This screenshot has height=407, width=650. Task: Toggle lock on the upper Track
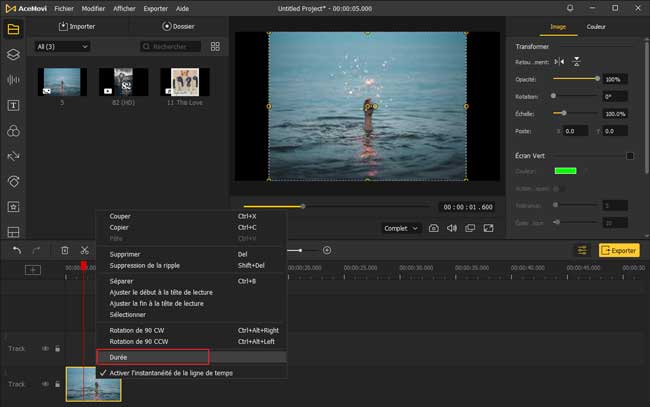pyautogui.click(x=58, y=349)
